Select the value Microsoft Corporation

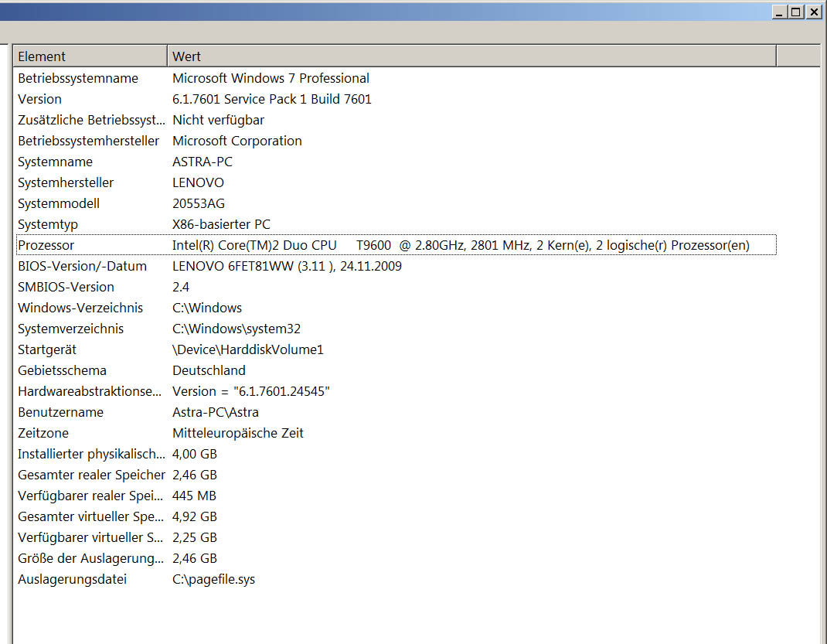click(237, 141)
